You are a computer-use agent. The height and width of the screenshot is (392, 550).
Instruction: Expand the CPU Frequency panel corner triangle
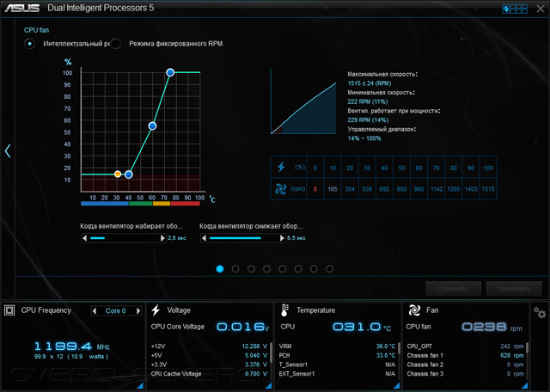(x=140, y=386)
